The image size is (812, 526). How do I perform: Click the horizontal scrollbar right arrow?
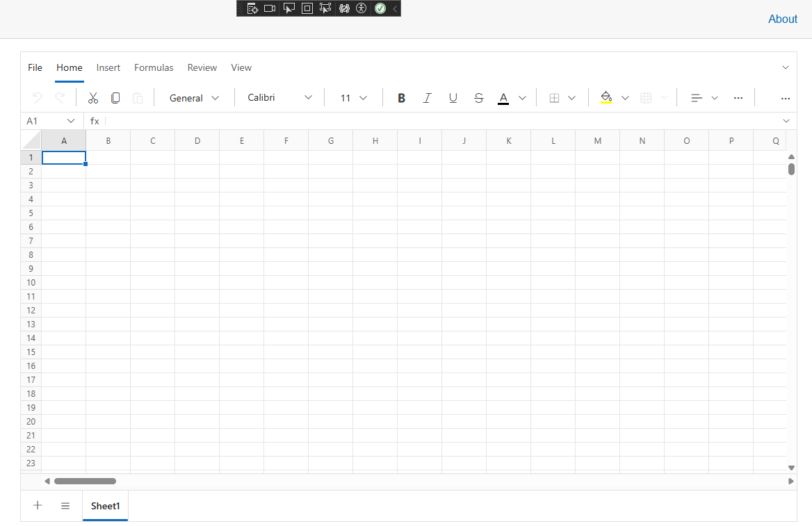point(790,481)
